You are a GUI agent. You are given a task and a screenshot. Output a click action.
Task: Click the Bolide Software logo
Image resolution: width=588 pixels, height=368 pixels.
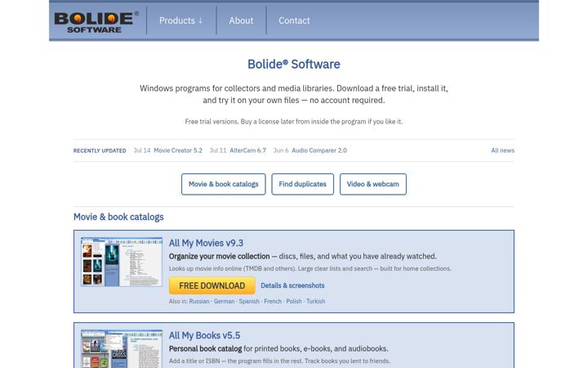tap(96, 21)
